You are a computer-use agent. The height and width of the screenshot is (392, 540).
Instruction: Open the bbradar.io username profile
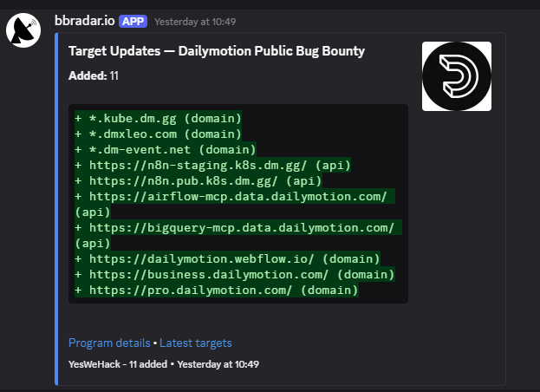85,21
